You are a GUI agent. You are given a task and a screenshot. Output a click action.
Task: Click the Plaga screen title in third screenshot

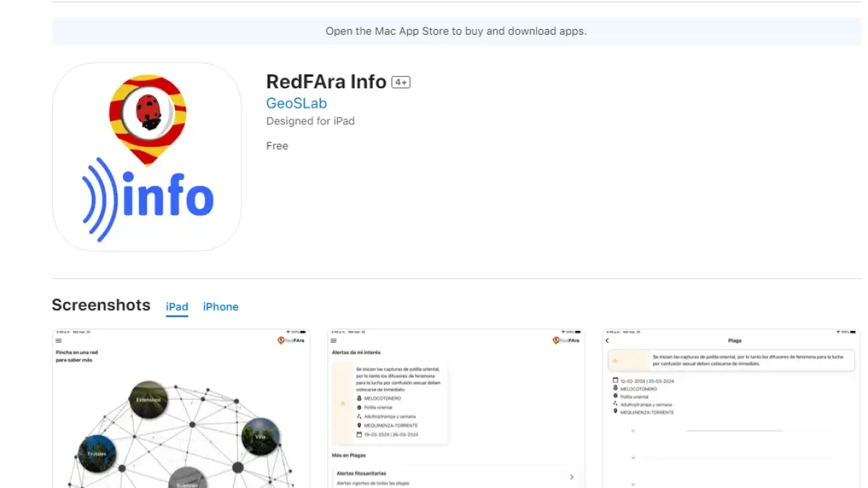pos(734,341)
